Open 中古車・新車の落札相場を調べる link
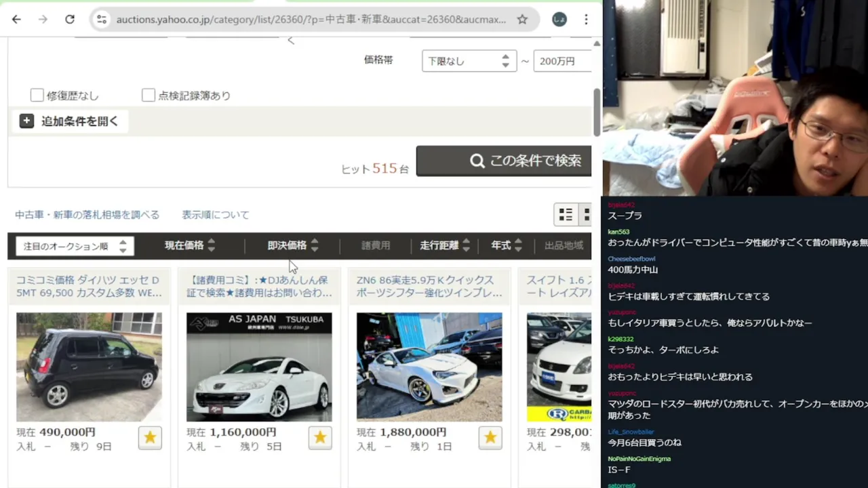The height and width of the screenshot is (488, 868). [87, 215]
